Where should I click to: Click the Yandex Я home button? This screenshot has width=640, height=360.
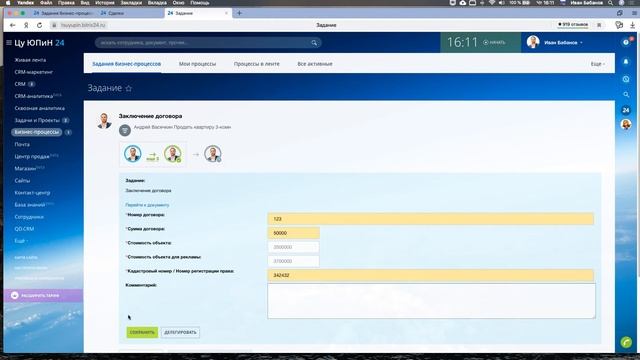[26, 25]
